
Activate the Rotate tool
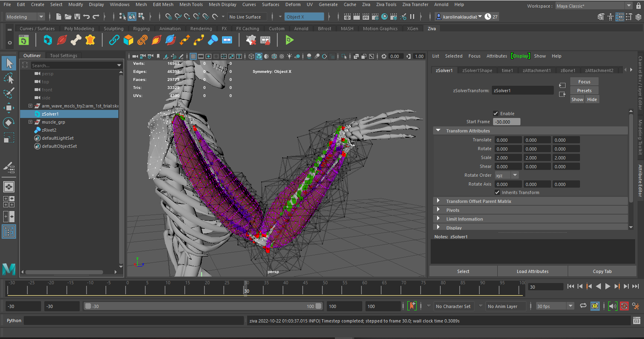point(9,122)
